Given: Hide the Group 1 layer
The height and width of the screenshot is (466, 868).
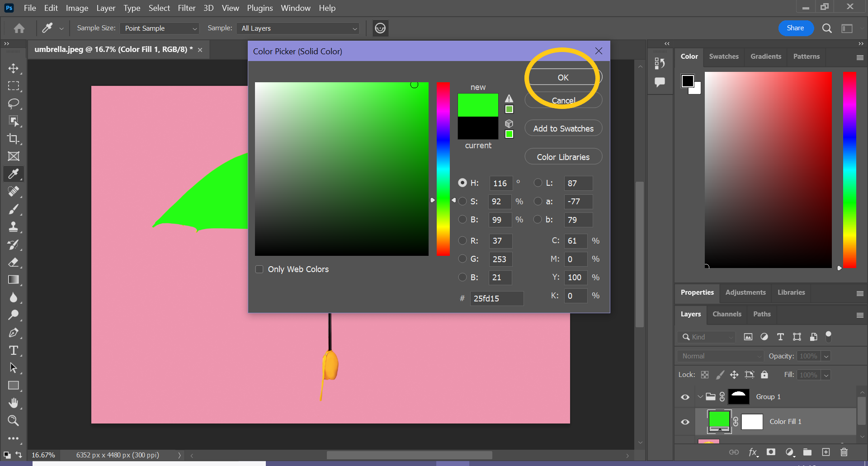Looking at the screenshot, I should tap(685, 397).
